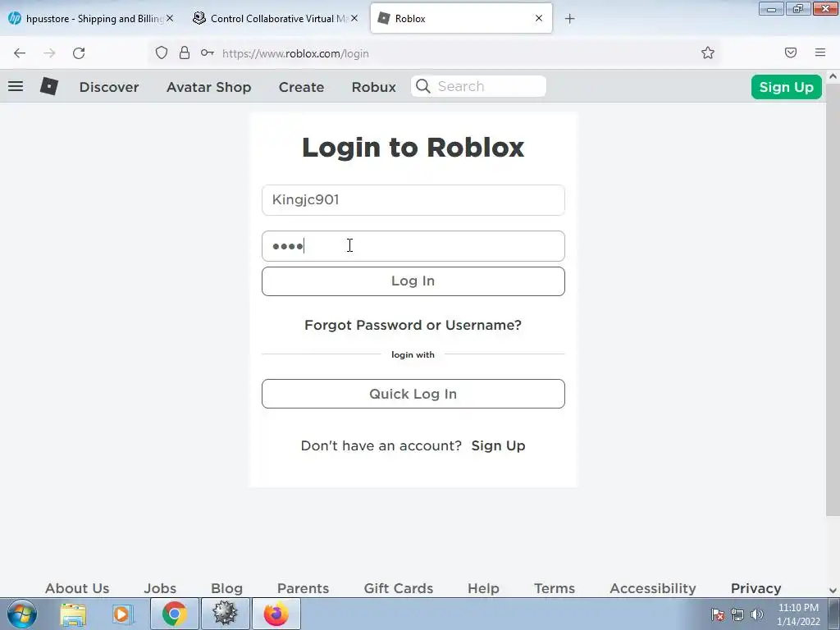Click the Accessibility footer link
Screen dimensions: 840x630
(653, 588)
